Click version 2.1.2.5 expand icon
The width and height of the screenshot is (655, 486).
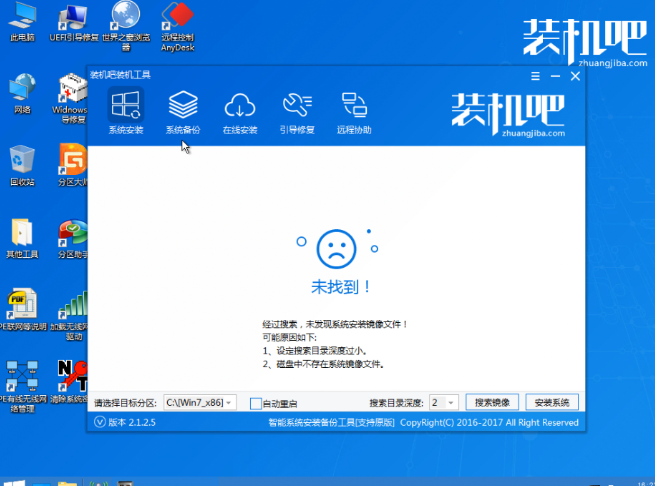coord(99,423)
